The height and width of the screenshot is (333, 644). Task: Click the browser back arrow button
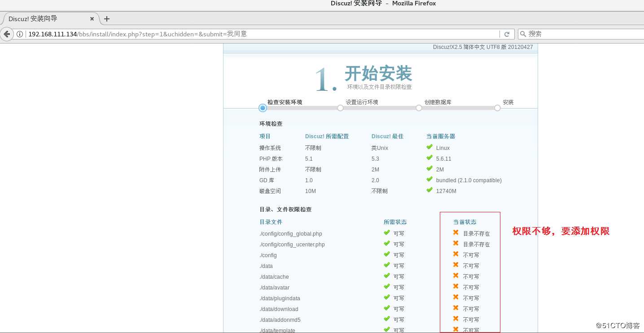pyautogui.click(x=7, y=34)
